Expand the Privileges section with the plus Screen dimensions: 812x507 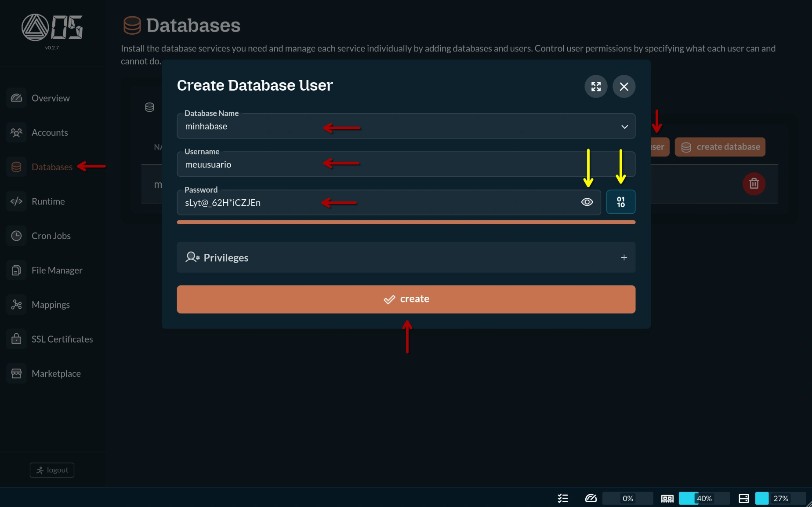point(623,257)
